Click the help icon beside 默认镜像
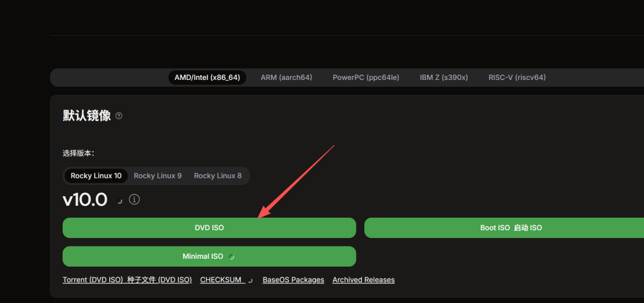 click(119, 116)
